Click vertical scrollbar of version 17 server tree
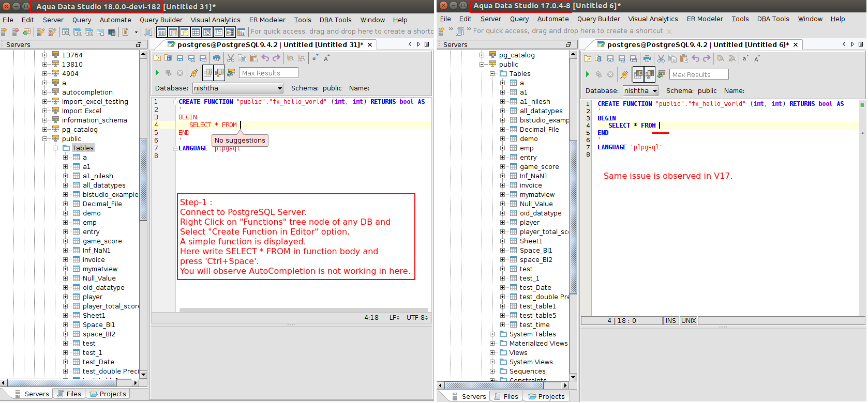The image size is (868, 403). (x=573, y=216)
